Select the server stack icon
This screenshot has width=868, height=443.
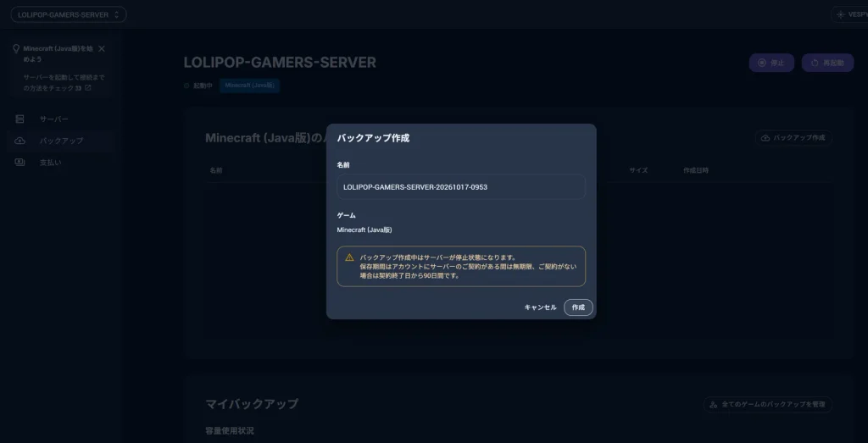click(x=20, y=119)
